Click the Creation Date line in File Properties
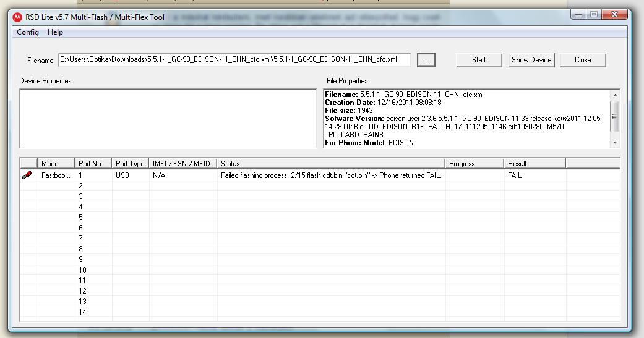Image resolution: width=644 pixels, height=338 pixels. pos(383,103)
